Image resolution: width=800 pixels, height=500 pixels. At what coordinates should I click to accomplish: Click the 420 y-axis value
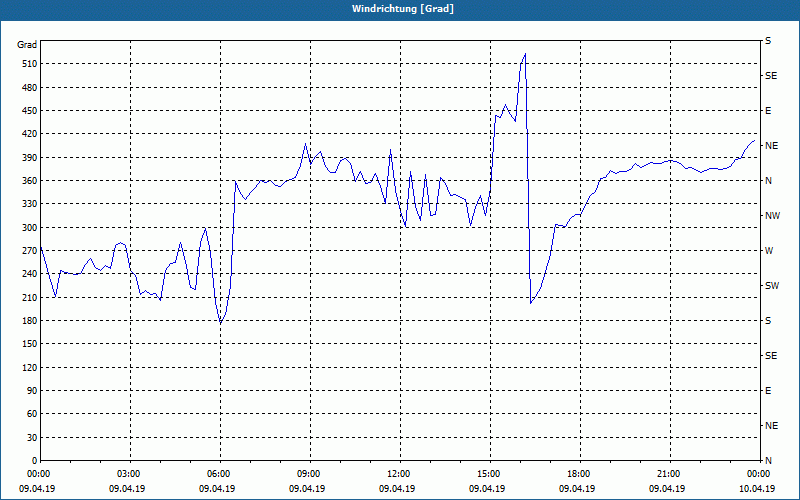point(30,134)
